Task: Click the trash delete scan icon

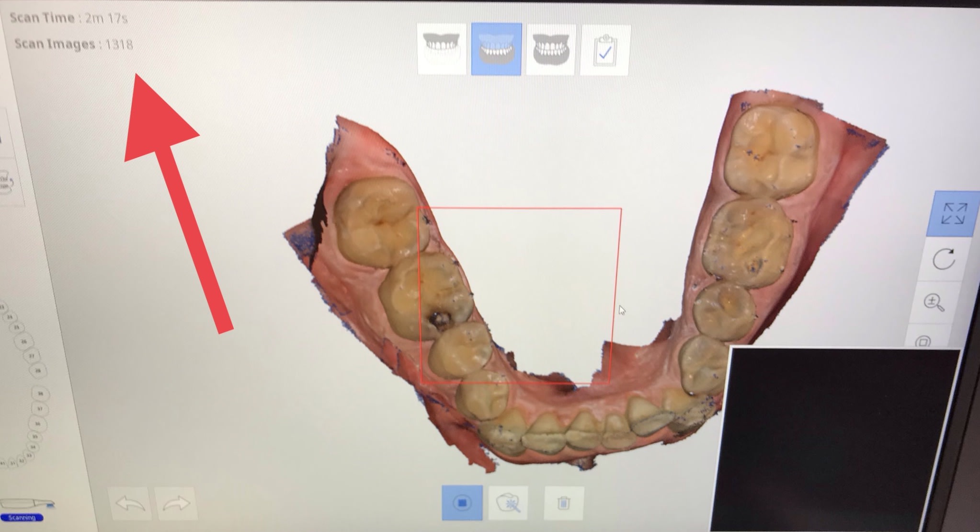Action: [564, 503]
